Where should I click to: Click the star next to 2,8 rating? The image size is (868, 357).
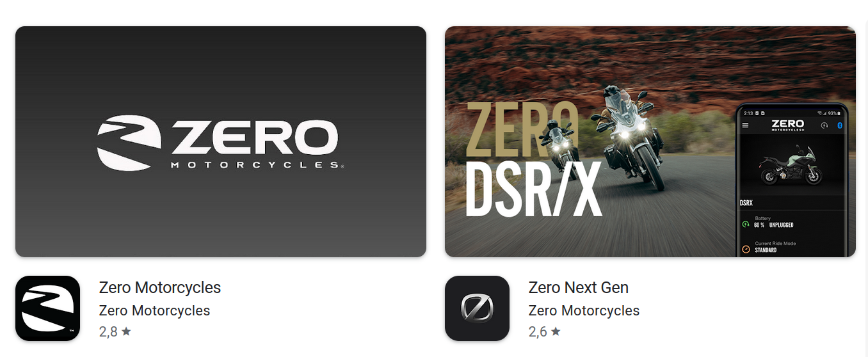tap(126, 331)
